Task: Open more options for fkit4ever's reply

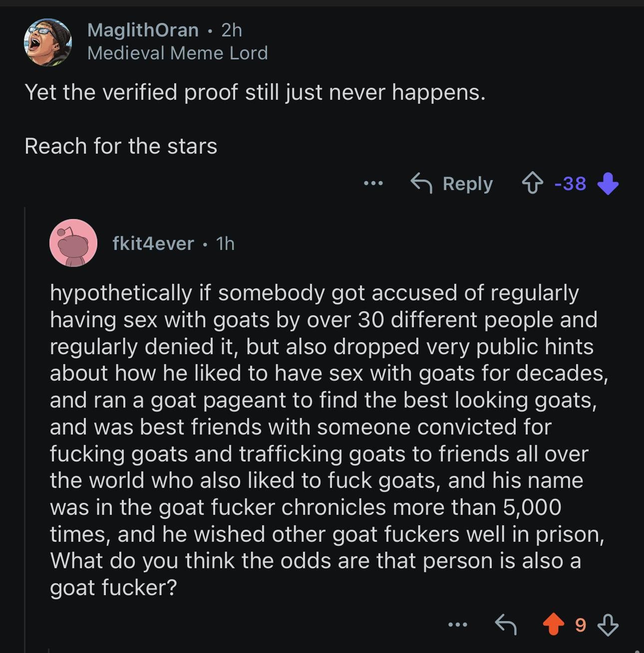Action: pyautogui.click(x=458, y=624)
